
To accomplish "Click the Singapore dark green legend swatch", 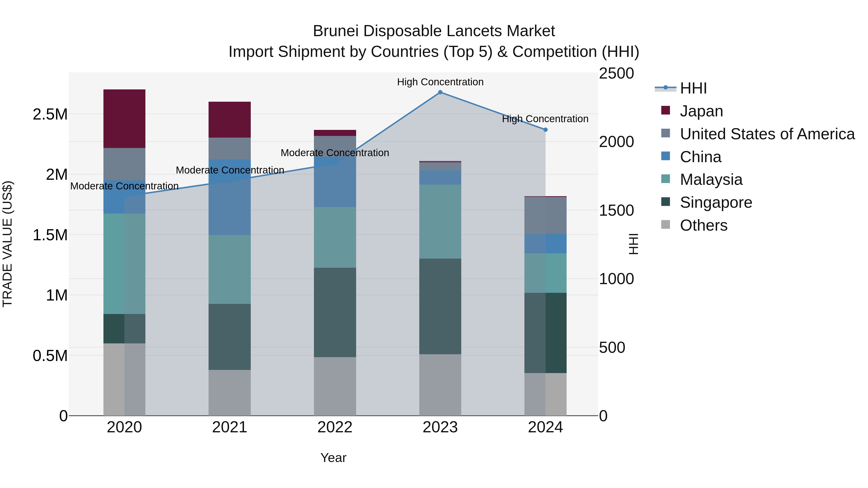I will click(665, 201).
